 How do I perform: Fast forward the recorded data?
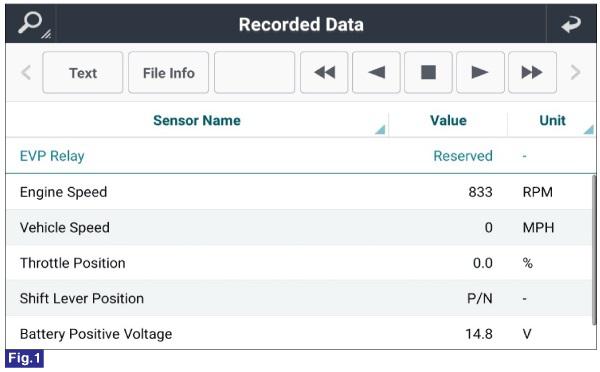pos(532,72)
